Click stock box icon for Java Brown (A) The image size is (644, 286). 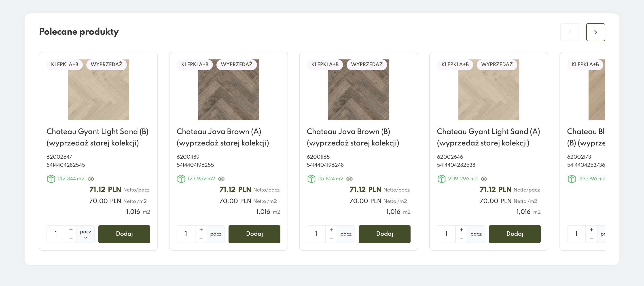[181, 179]
